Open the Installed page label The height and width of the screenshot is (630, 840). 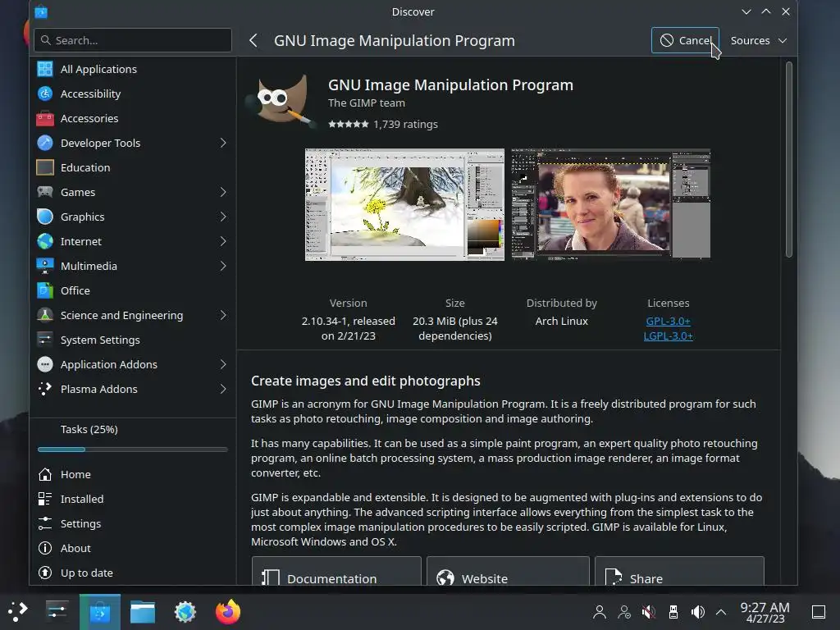tap(82, 500)
